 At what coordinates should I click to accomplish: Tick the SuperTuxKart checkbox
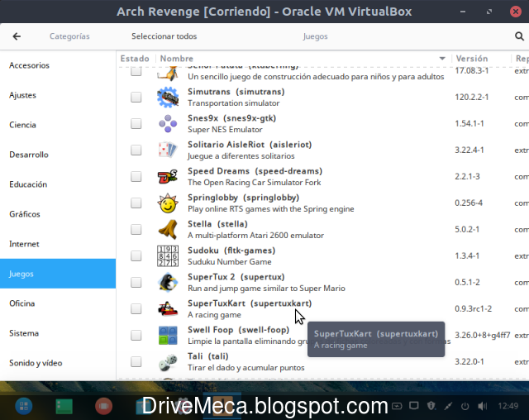(136, 308)
